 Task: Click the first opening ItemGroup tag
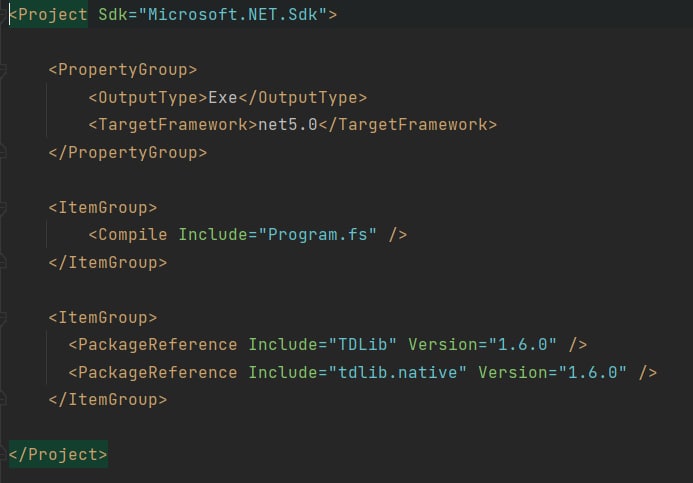[x=103, y=207]
